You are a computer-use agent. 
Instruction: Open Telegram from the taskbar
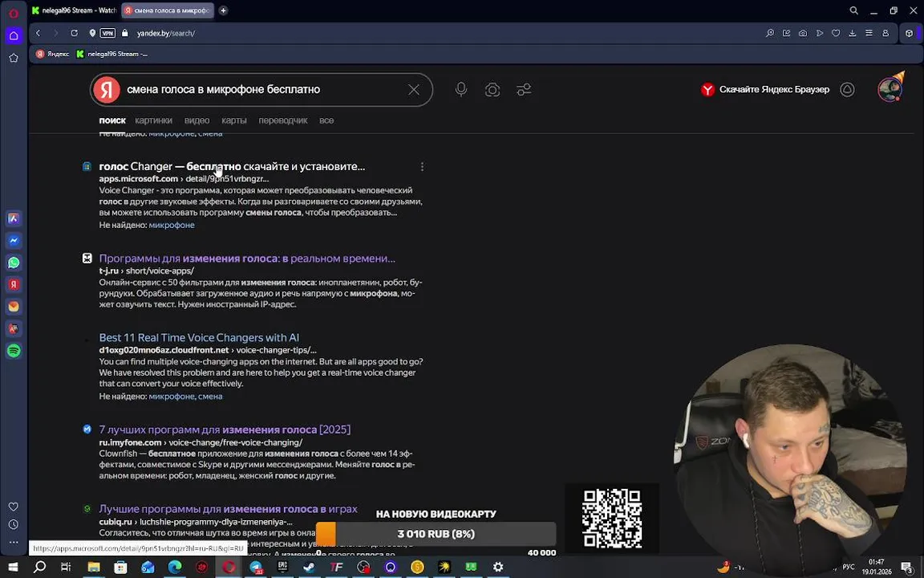point(257,568)
